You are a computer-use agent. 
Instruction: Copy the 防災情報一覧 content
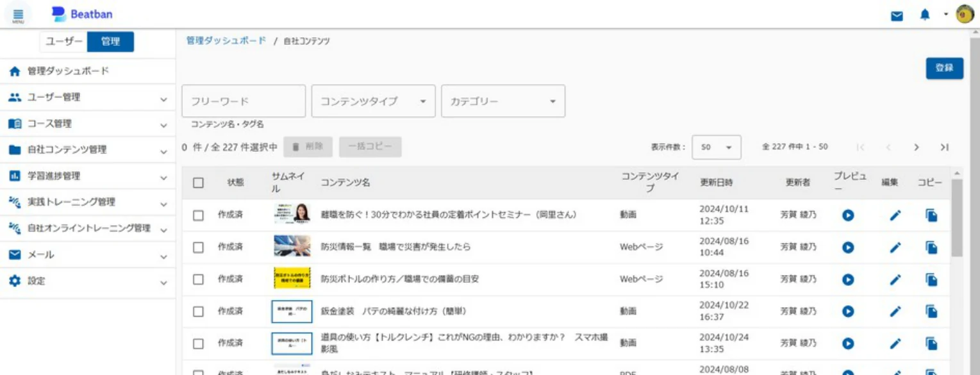[x=932, y=247]
